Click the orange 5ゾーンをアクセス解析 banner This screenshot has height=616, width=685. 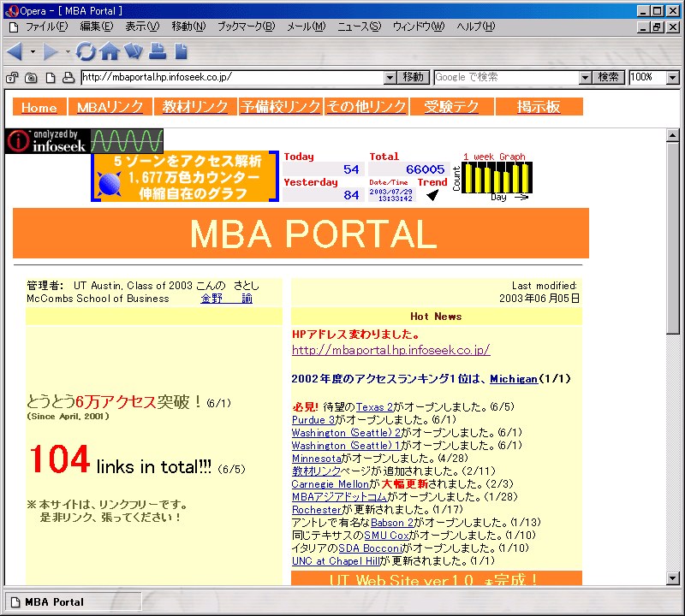(x=185, y=176)
